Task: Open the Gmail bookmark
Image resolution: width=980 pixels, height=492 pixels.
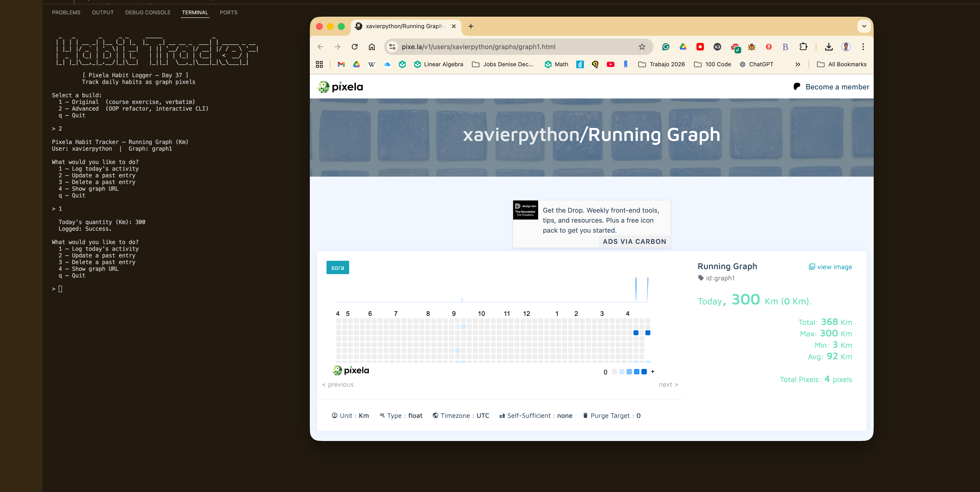Action: pyautogui.click(x=341, y=64)
